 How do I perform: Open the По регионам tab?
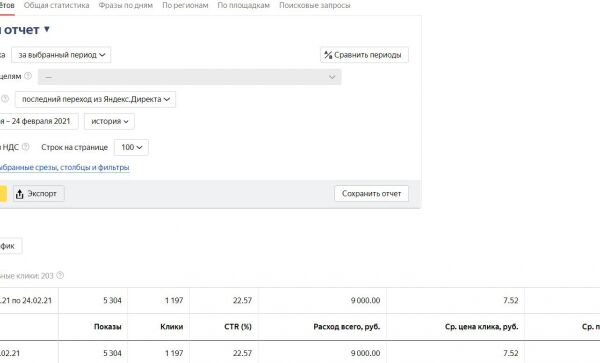point(185,5)
